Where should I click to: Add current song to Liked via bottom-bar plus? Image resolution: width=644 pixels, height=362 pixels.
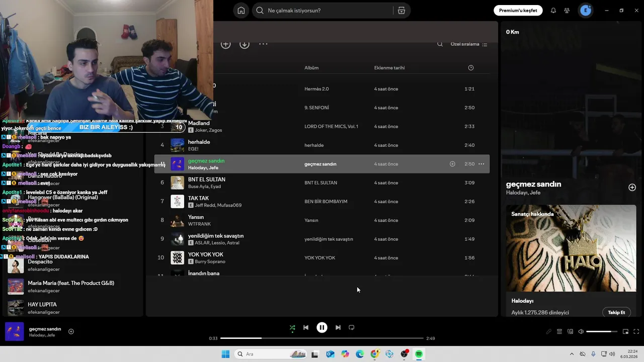point(71,331)
